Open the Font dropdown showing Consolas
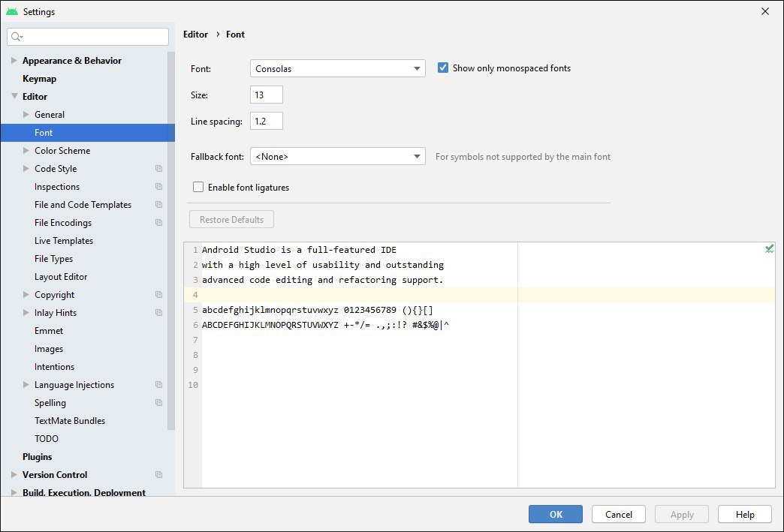784x532 pixels. (x=337, y=69)
